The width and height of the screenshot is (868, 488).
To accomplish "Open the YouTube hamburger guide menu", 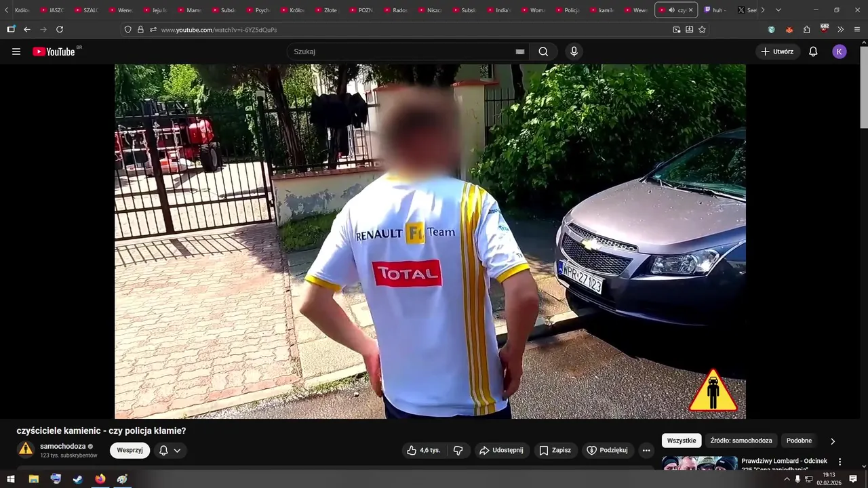I will point(16,52).
